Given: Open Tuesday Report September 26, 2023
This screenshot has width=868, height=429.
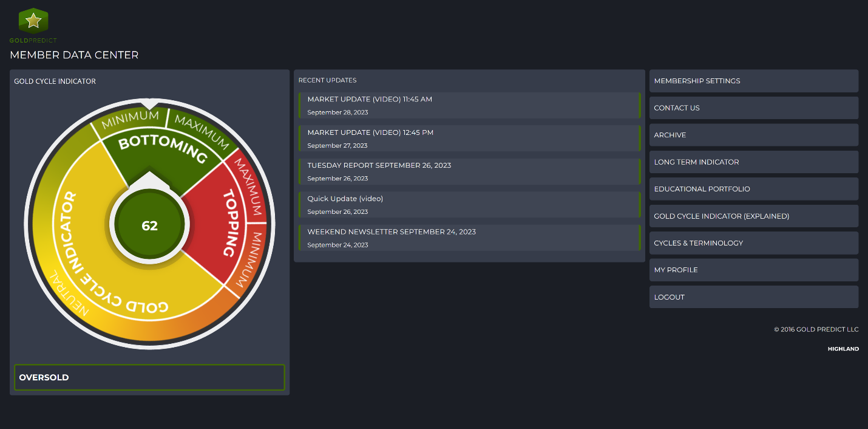Looking at the screenshot, I should coord(470,171).
